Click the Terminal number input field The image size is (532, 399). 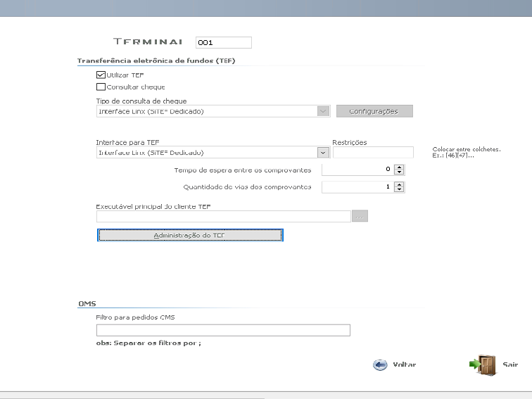[223, 43]
